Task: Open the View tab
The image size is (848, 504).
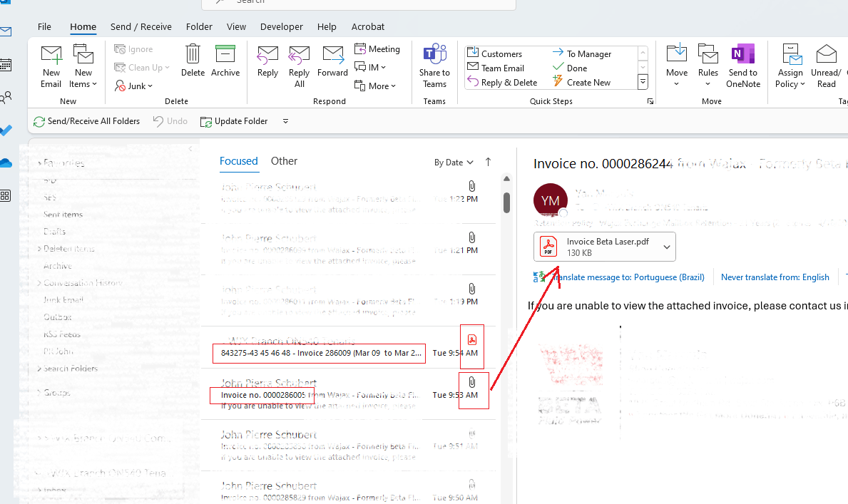Action: tap(236, 26)
